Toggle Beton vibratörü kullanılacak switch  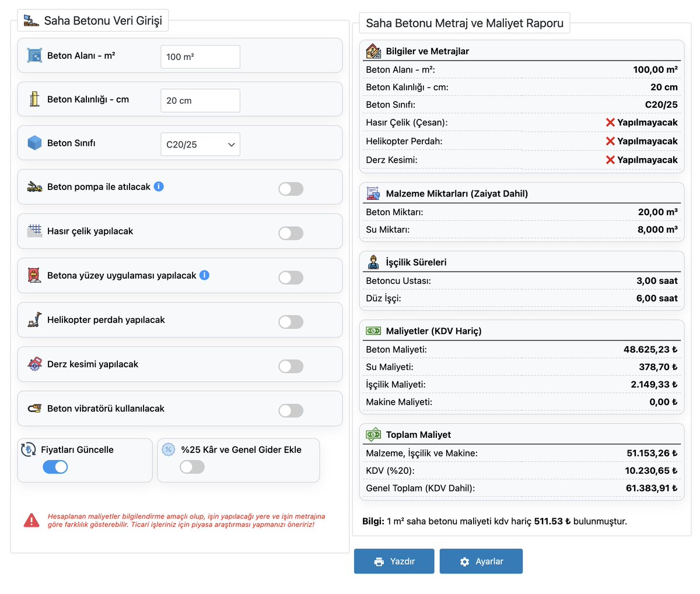[290, 410]
